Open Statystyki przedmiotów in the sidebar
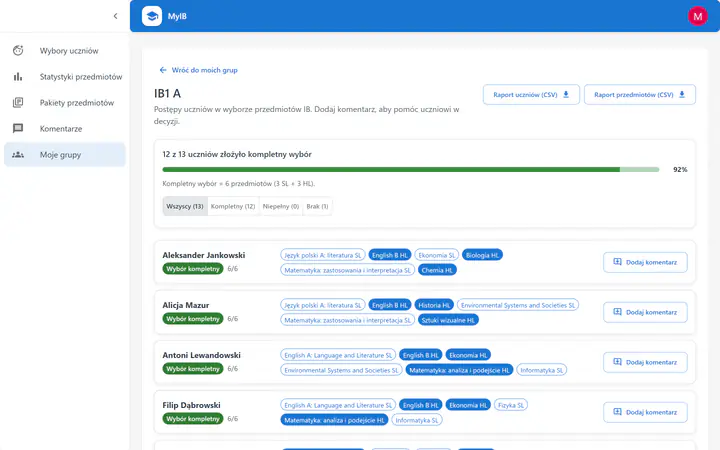720x450 pixels. [x=65, y=77]
